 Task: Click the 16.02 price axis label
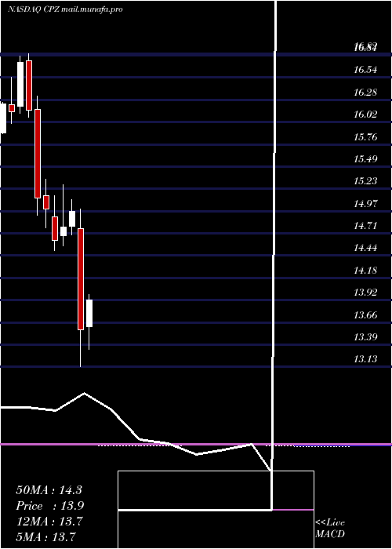[x=365, y=115]
